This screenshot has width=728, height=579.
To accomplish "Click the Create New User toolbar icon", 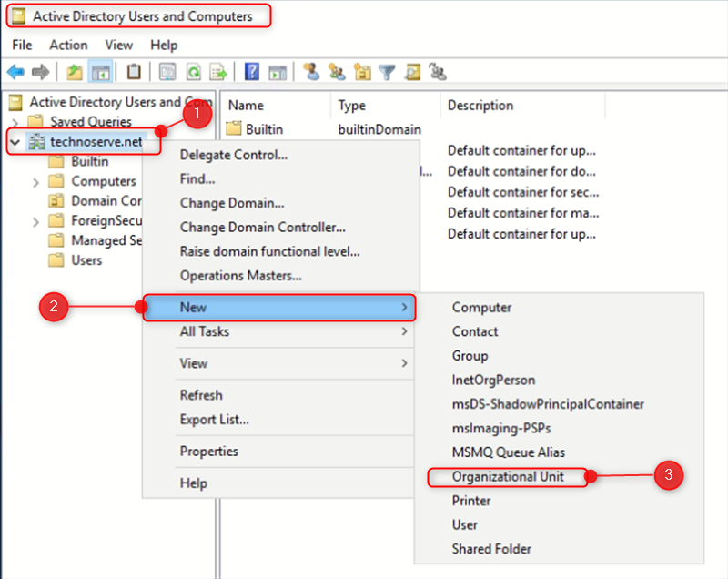I will (312, 71).
